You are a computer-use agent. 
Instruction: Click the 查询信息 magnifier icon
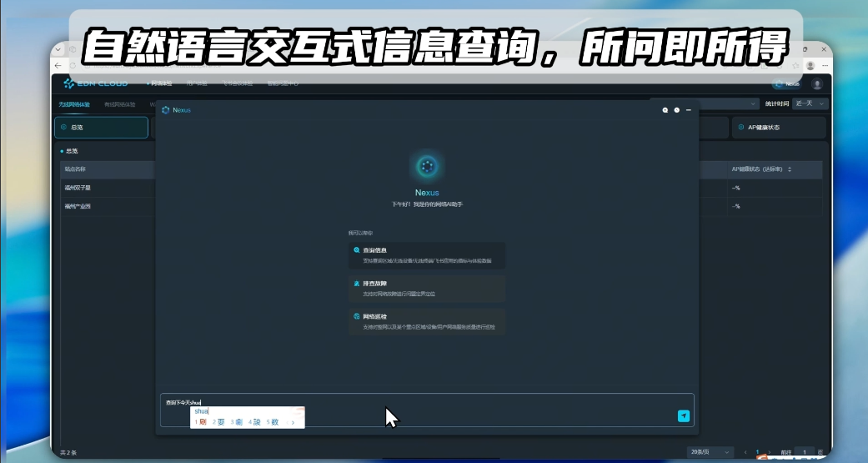point(357,249)
